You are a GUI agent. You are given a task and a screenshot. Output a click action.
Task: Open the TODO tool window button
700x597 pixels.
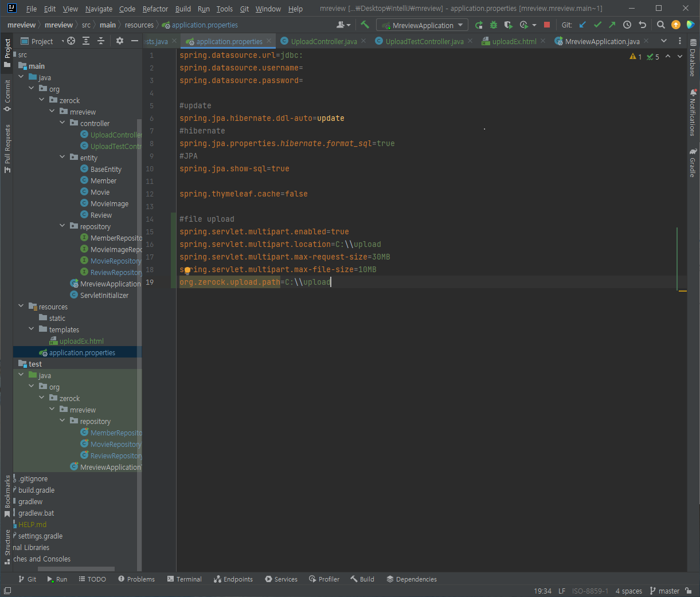click(92, 579)
